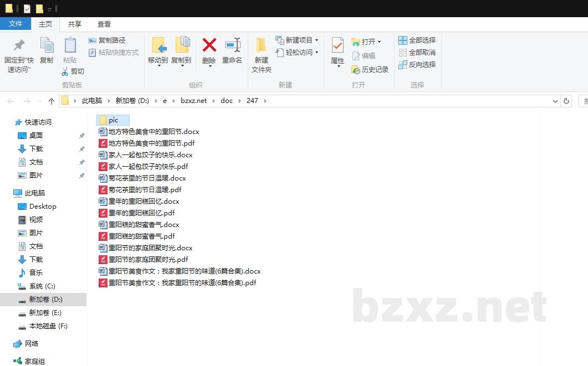Click the Cut (剪切) scissors button

73,71
